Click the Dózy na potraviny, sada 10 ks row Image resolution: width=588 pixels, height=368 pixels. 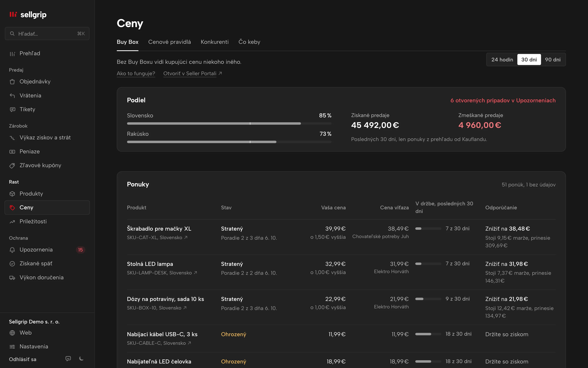(341, 307)
